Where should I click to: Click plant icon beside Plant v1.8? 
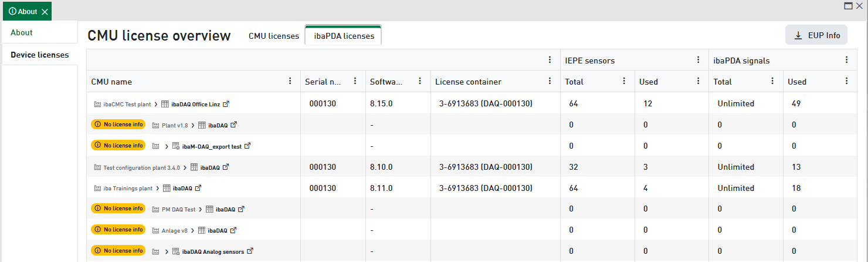155,125
